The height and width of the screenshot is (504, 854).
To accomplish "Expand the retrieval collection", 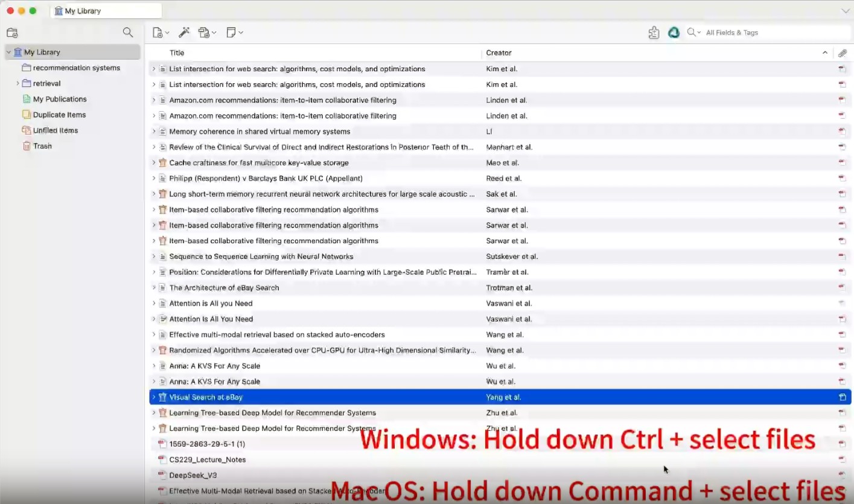I will (18, 83).
